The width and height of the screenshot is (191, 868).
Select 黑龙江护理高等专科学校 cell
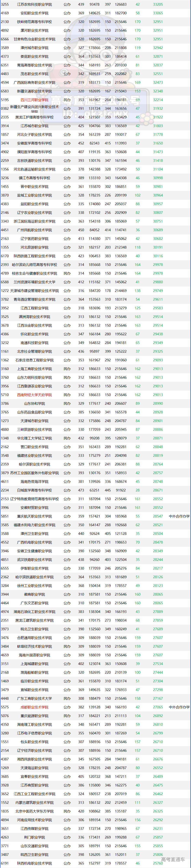point(35,117)
